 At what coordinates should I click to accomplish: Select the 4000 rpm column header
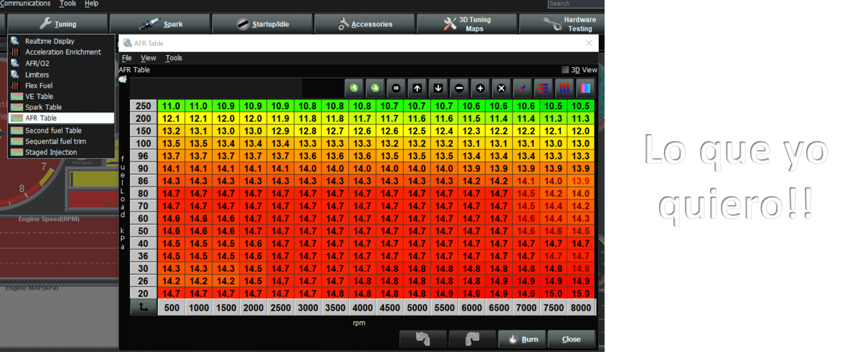coord(362,307)
